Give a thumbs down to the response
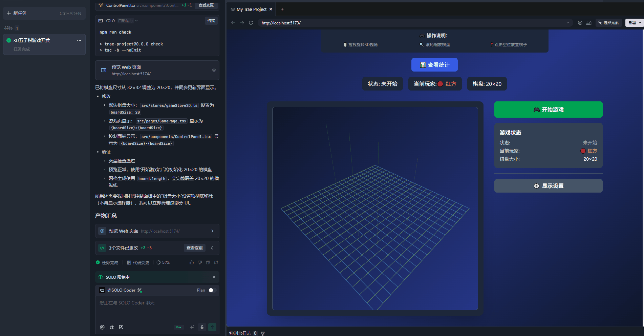Image resolution: width=644 pixels, height=336 pixels. [x=200, y=262]
